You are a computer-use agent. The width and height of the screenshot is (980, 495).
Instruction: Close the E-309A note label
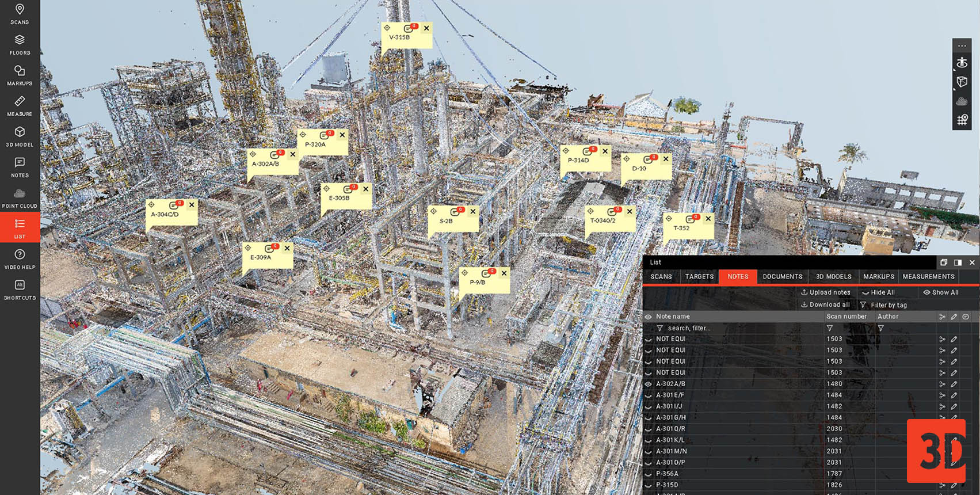[x=287, y=248]
